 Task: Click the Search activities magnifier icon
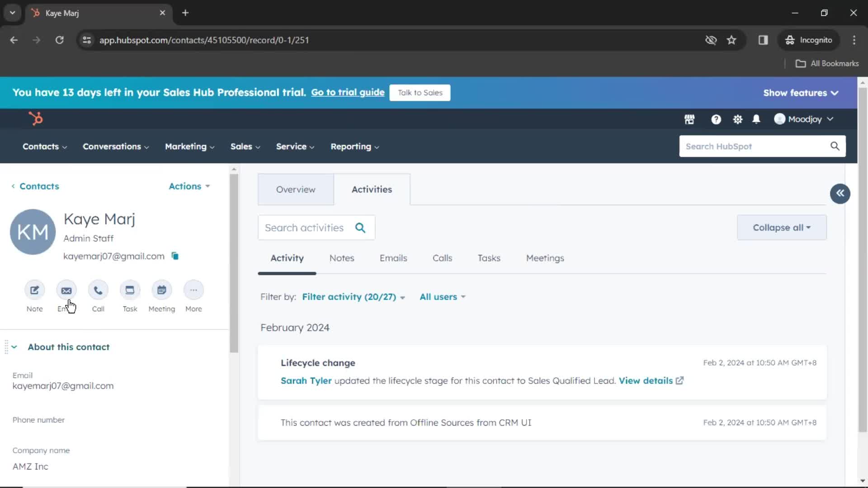(x=360, y=227)
